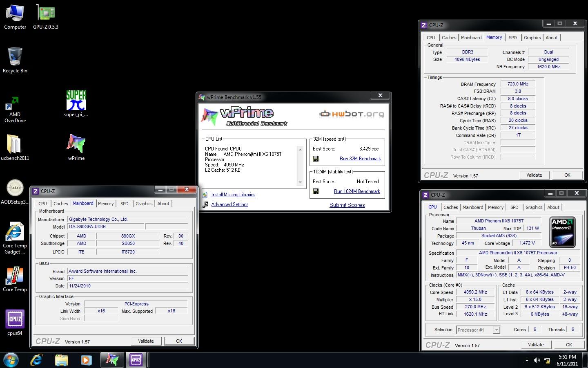This screenshot has height=368, width=588.
Task: Open Caches tab in CPU tab CPU-Z window
Action: 451,207
